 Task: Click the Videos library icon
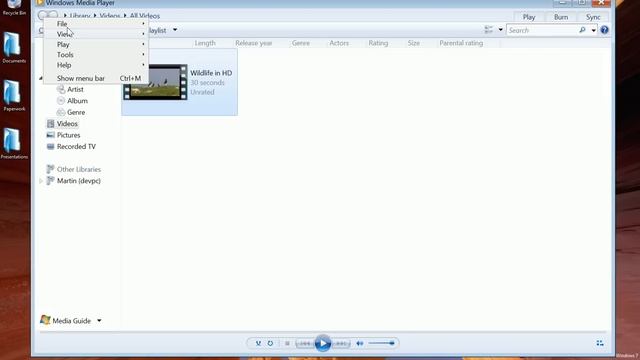pos(50,123)
